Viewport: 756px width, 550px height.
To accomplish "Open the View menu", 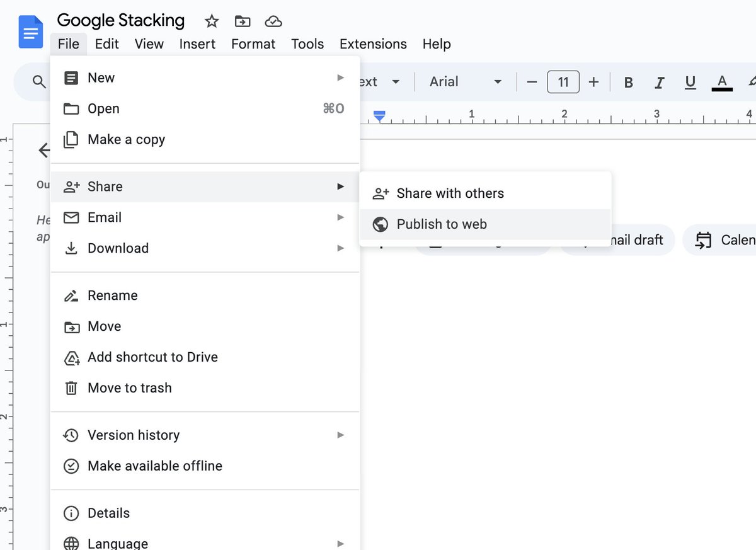I will pos(149,44).
